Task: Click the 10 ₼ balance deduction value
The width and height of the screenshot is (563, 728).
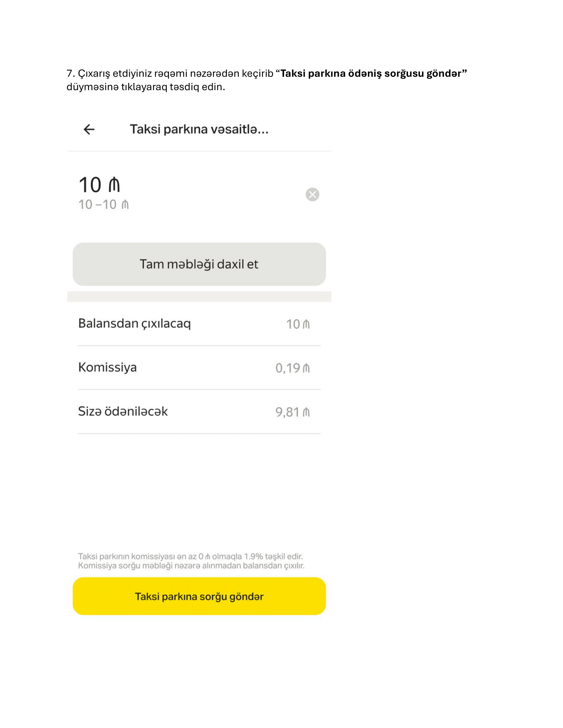Action: (x=298, y=324)
